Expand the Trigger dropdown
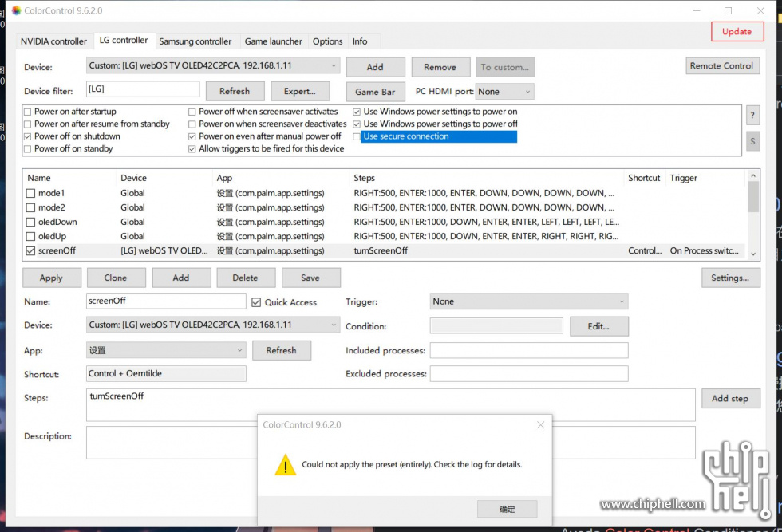 point(528,301)
